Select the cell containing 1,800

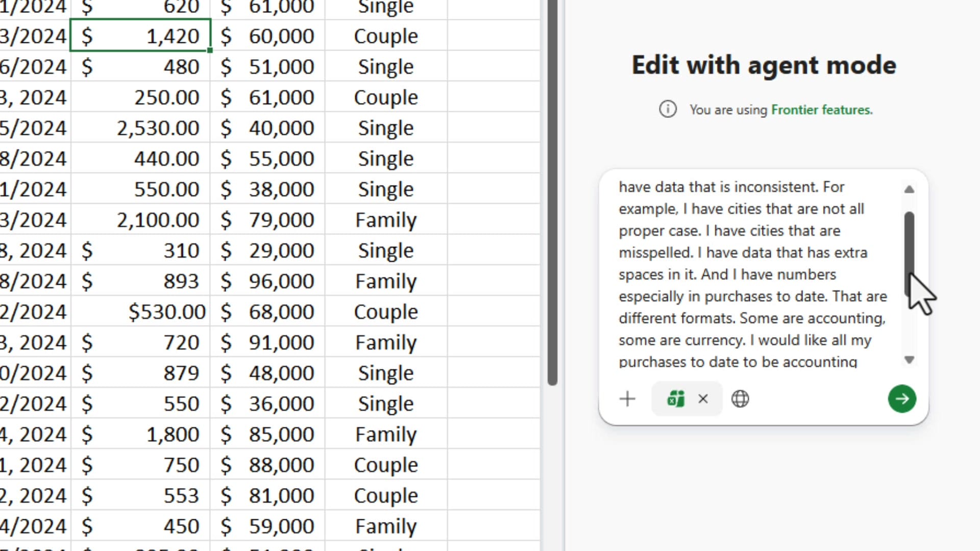click(x=140, y=434)
